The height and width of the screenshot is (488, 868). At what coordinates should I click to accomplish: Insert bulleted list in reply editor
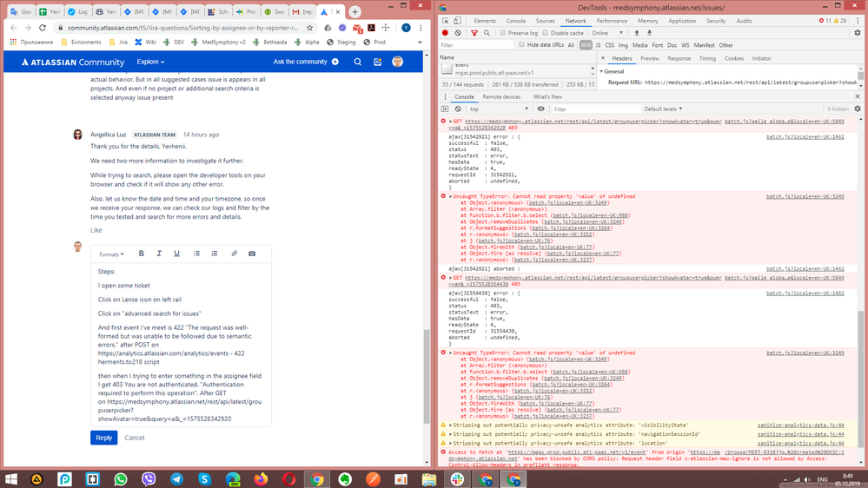[196, 254]
